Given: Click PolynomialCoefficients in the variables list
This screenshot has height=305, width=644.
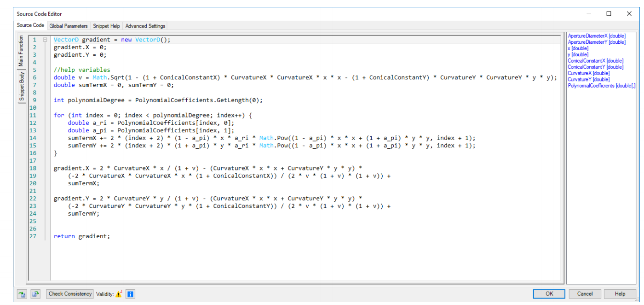Looking at the screenshot, I should pyautogui.click(x=601, y=86).
